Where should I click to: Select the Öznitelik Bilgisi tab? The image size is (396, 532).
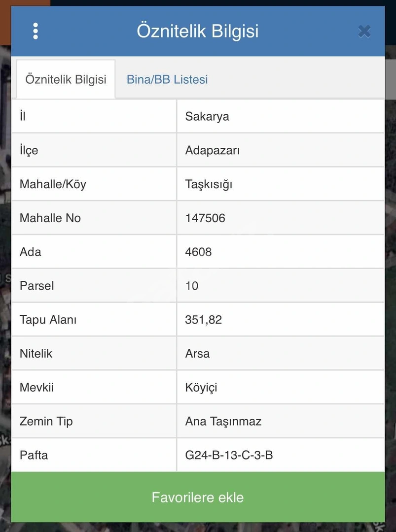pyautogui.click(x=66, y=79)
